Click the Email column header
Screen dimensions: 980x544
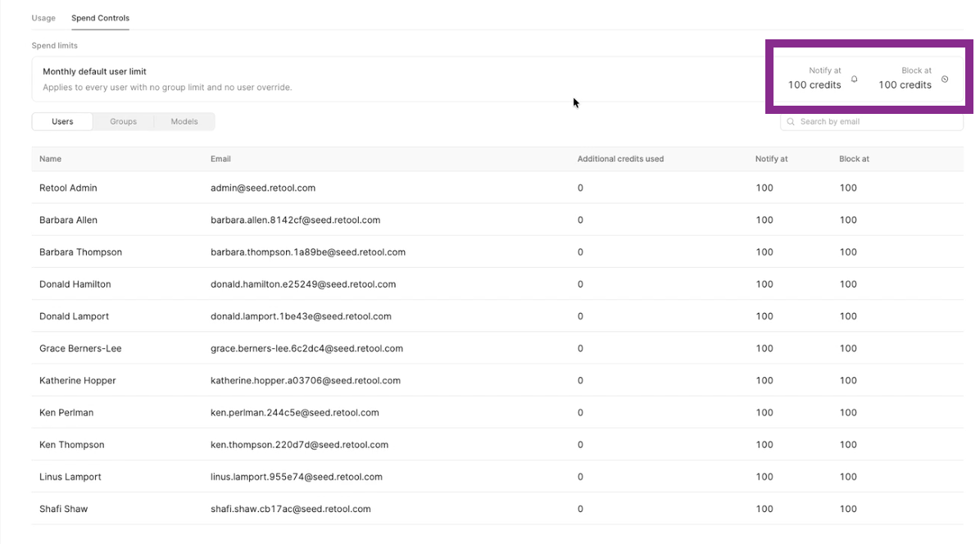click(220, 159)
